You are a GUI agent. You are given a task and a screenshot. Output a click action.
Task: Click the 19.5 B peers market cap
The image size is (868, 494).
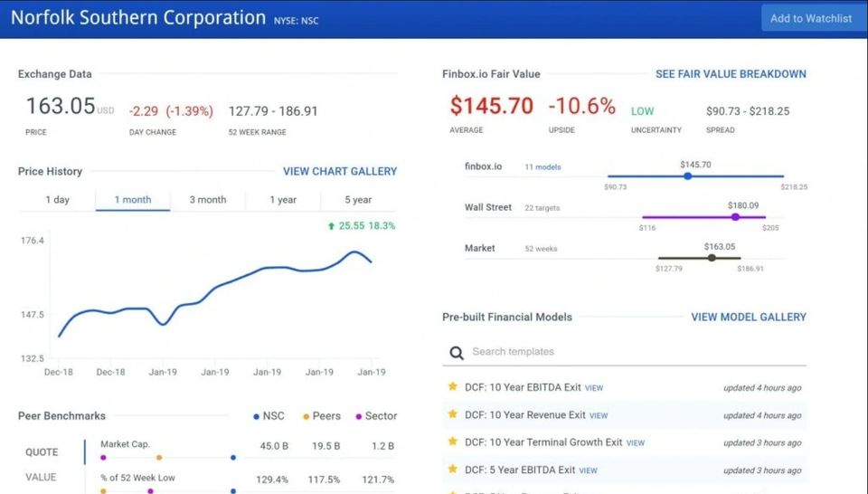click(x=326, y=446)
